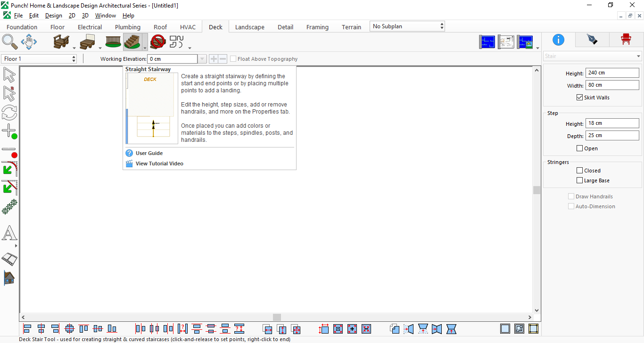Toggle the Draw Handrails checkbox

[571, 196]
